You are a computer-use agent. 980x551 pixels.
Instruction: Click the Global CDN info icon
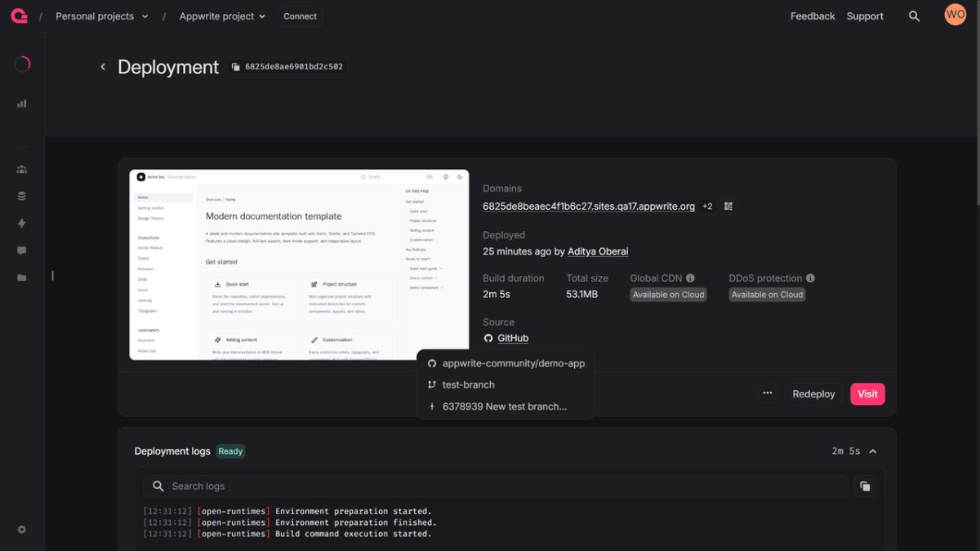pyautogui.click(x=690, y=278)
